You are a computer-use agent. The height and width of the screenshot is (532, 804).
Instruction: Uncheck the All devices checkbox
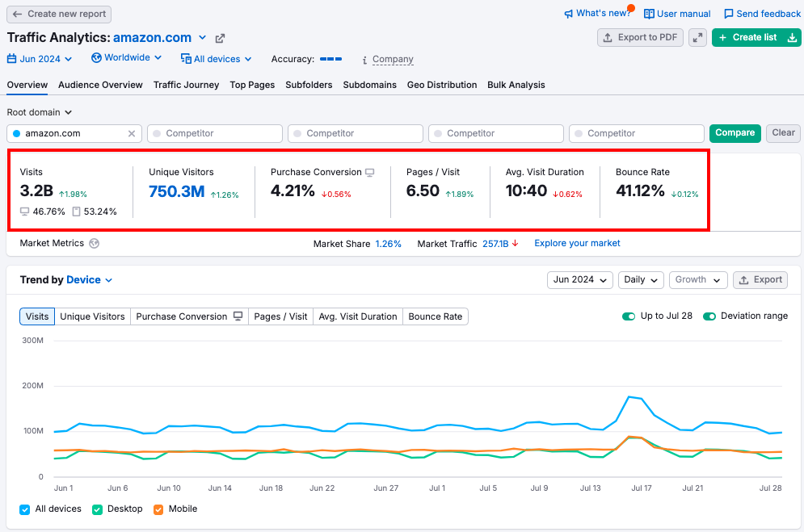(x=26, y=509)
